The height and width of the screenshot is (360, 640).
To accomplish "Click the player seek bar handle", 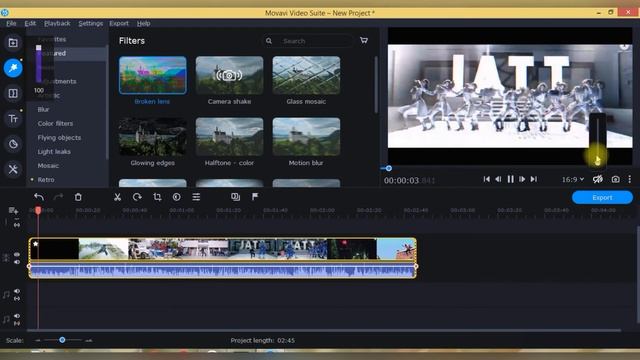I will pos(389,168).
